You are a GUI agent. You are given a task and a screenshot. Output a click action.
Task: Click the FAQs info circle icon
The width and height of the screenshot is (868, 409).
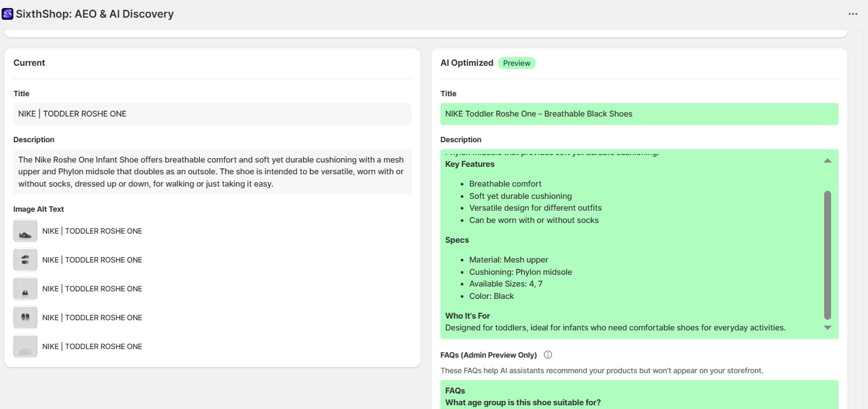[548, 354]
